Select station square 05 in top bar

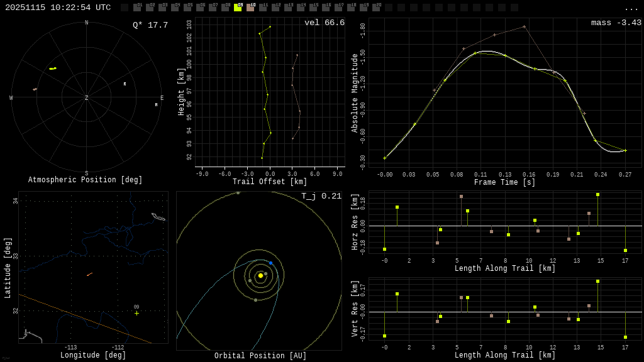(187, 8)
